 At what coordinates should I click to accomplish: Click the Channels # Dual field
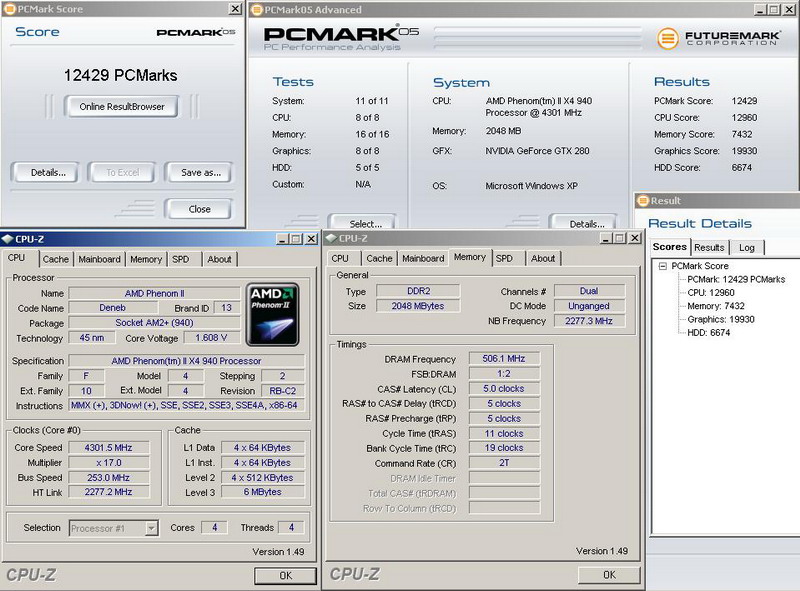(x=589, y=291)
